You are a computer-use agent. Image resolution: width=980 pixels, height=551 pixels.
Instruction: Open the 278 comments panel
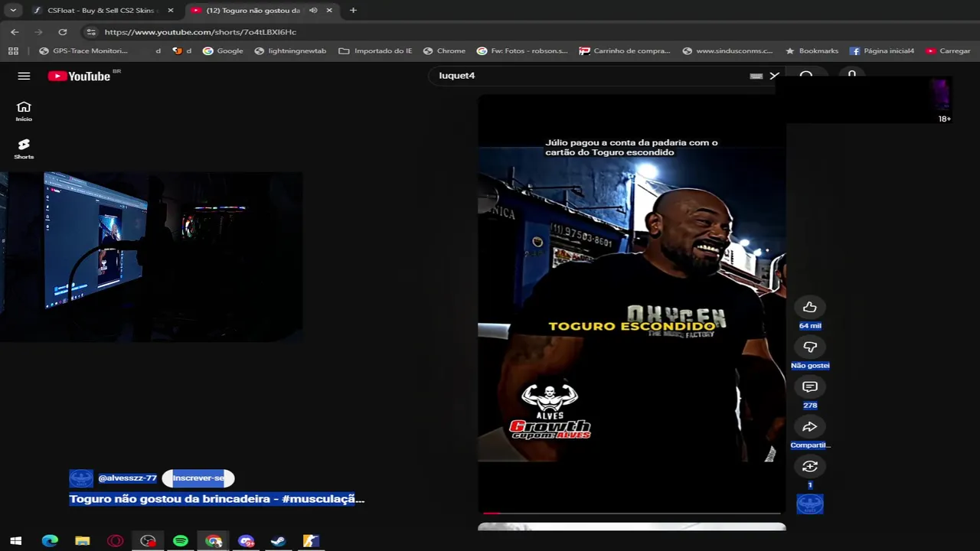point(810,386)
